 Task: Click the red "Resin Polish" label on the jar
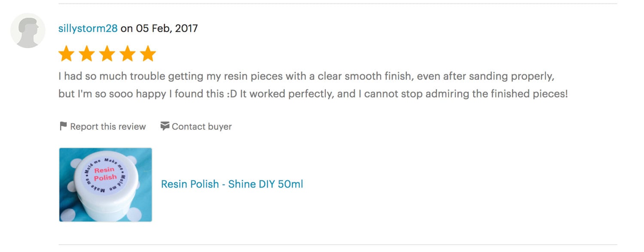105,174
